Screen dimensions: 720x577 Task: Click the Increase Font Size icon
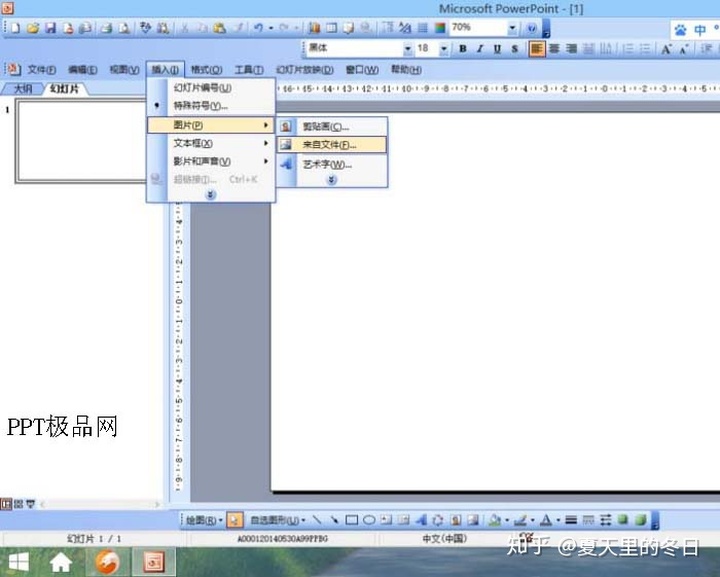[666, 49]
